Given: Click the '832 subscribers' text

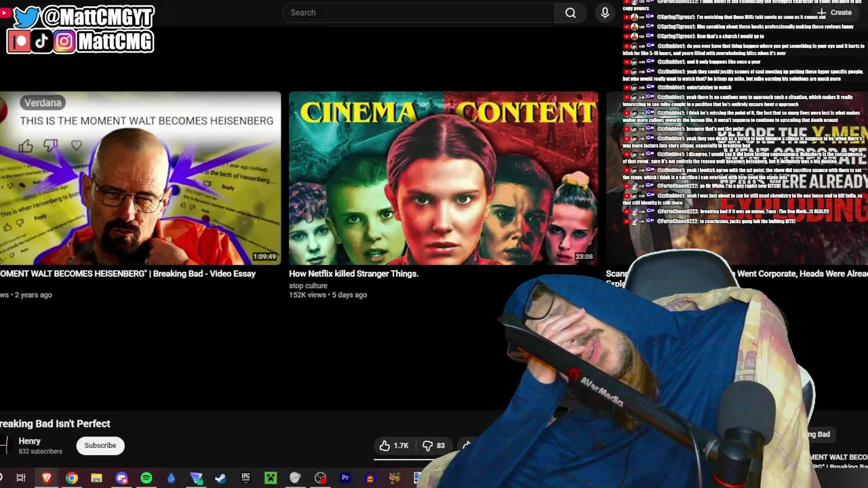Looking at the screenshot, I should click(x=40, y=451).
